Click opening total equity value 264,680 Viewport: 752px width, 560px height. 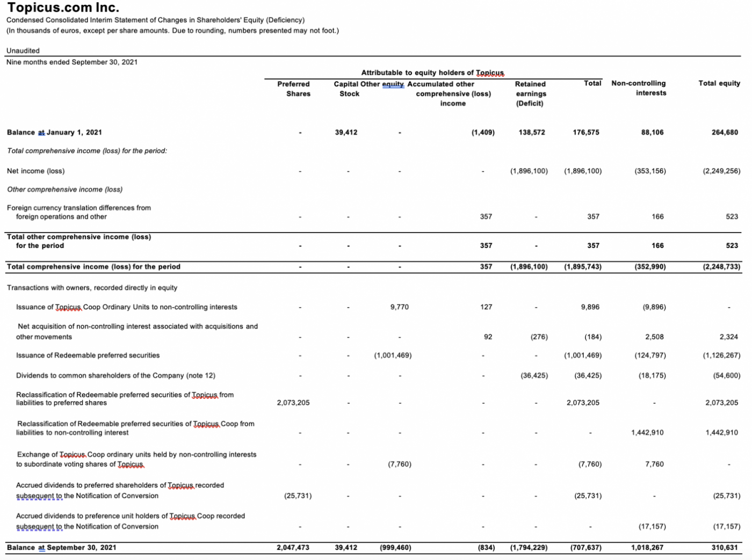(x=725, y=132)
